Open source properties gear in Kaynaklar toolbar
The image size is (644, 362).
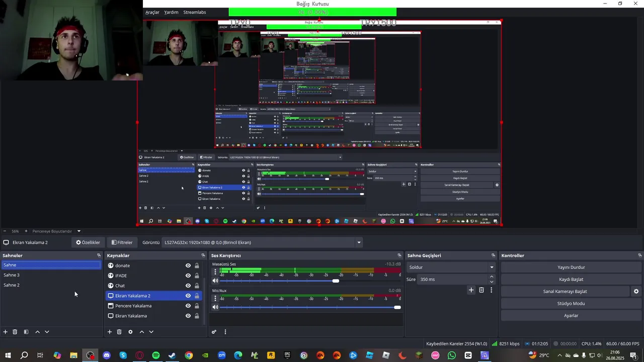coord(130,332)
